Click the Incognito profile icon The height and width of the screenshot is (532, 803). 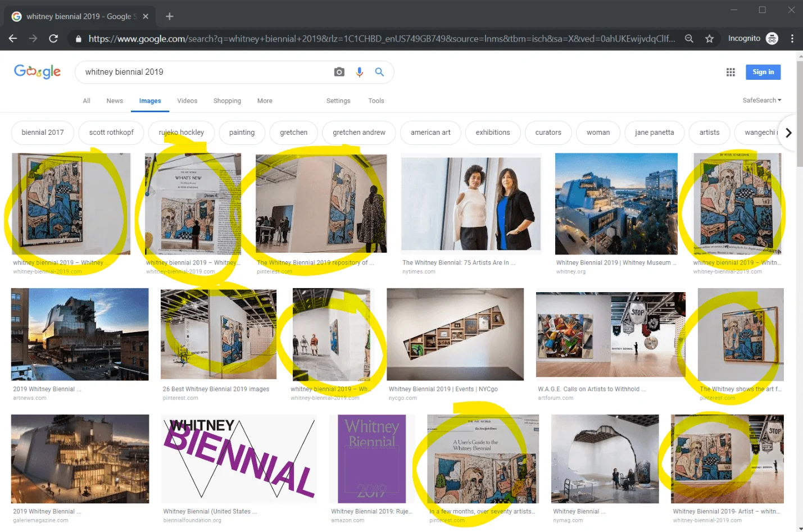[772, 39]
